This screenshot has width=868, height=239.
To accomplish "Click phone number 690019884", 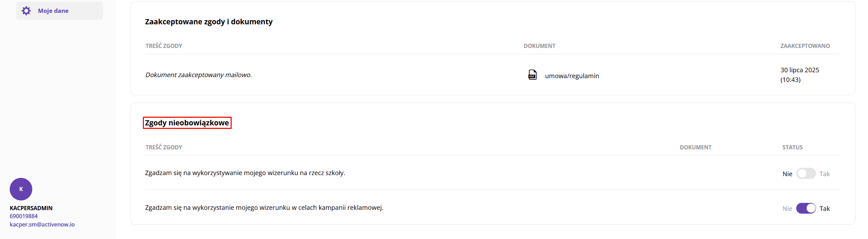I will pos(24,216).
